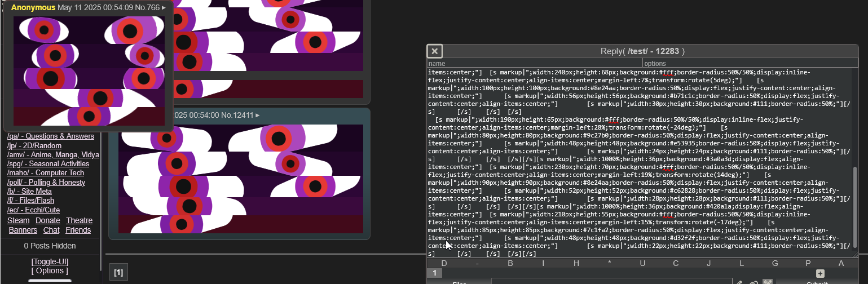Open the /ec/ Ecchi/Cute board
The height and width of the screenshot is (284, 868).
[x=33, y=210]
